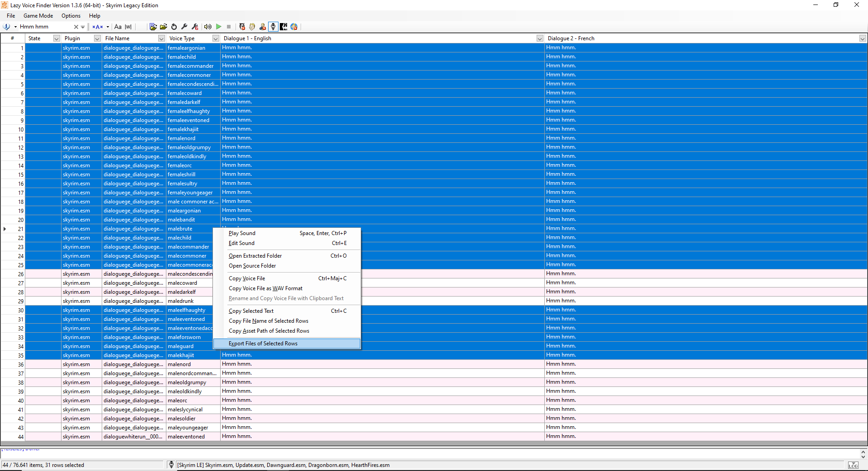This screenshot has height=471, width=868.
Task: Open Dialogue 2 - French column filter dropdown
Action: (x=863, y=38)
